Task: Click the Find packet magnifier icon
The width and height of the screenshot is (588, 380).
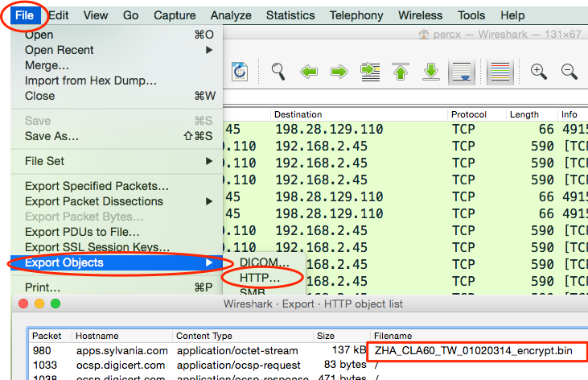Action: (x=278, y=72)
